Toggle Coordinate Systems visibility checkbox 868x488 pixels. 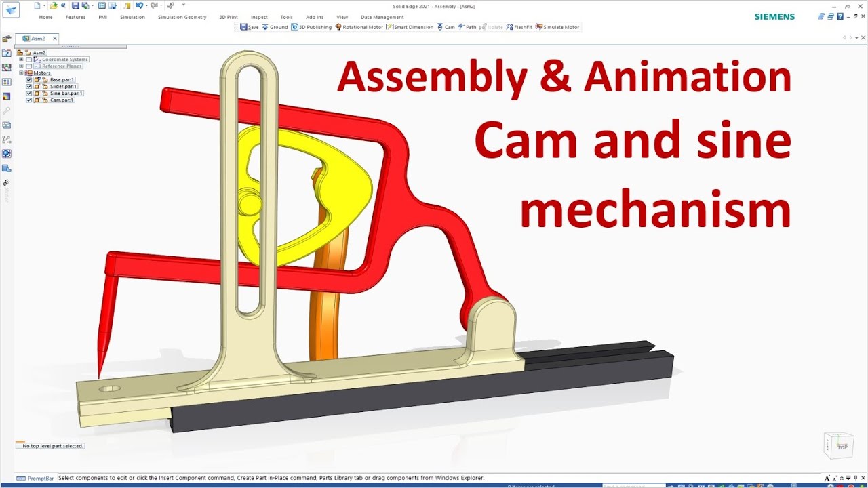[x=28, y=60]
